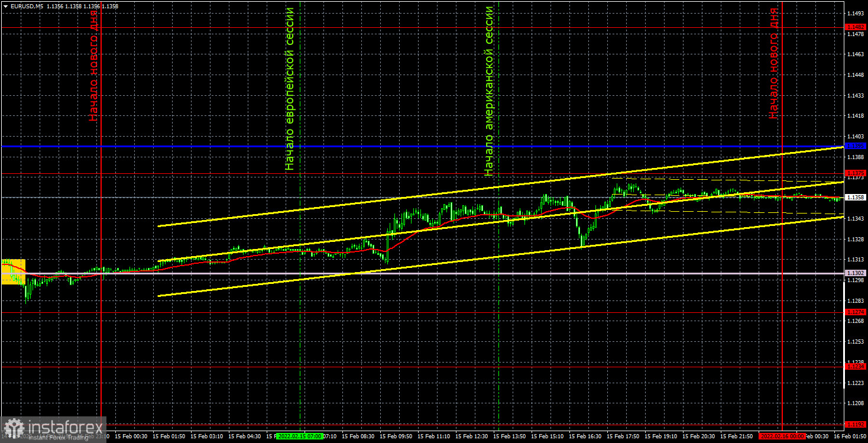Click the right 'Начало нового дня' label
The image size is (868, 443).
click(x=774, y=64)
